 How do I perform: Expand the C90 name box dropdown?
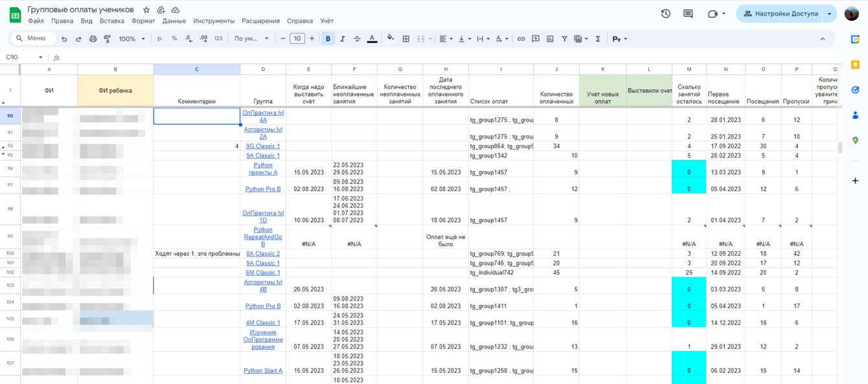(40, 57)
